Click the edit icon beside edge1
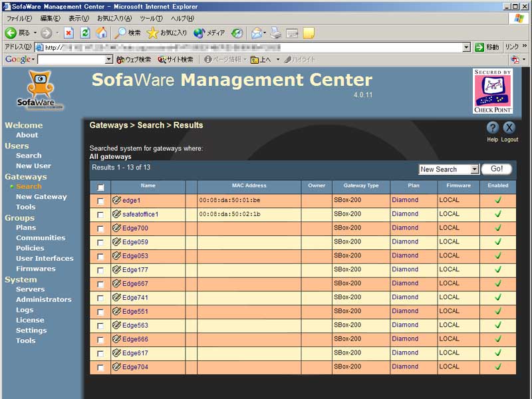Viewport: 532px width, 399px height. pos(116,200)
